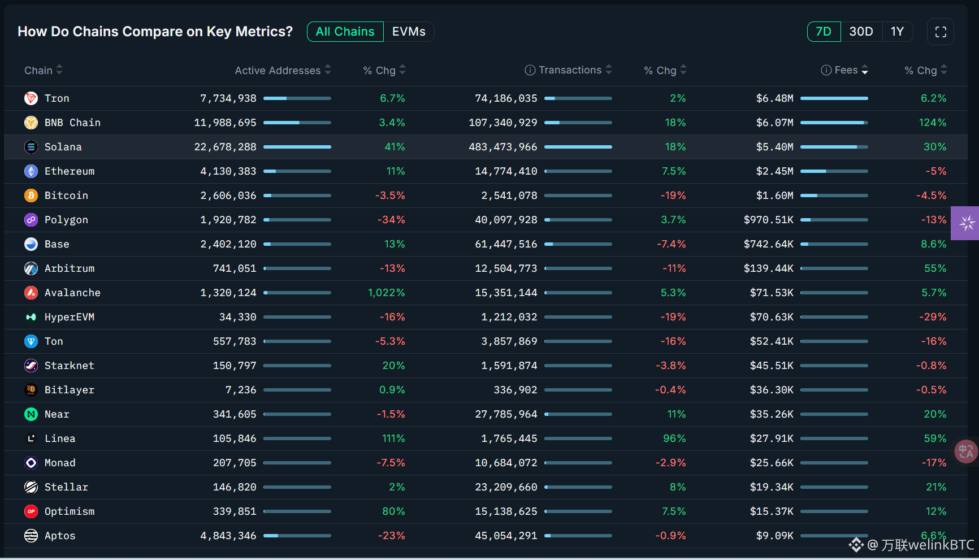Open the Avalanche chain name link
The height and width of the screenshot is (560, 979).
pos(72,293)
